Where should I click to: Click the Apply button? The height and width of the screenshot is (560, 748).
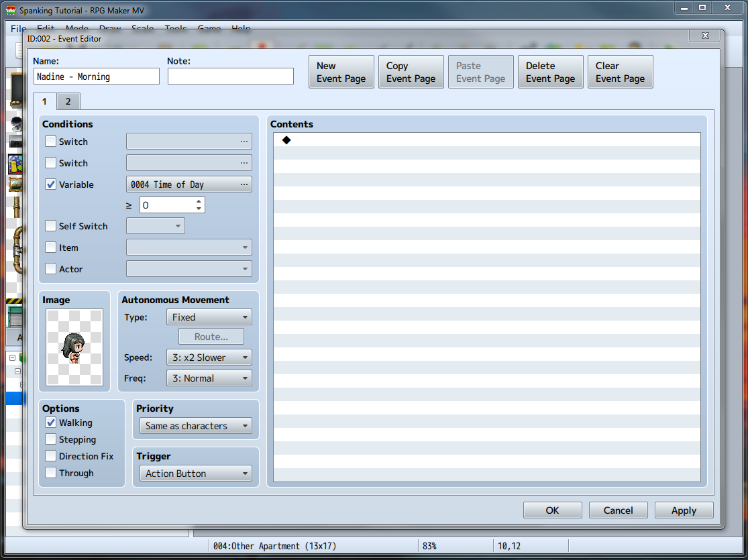(x=684, y=510)
